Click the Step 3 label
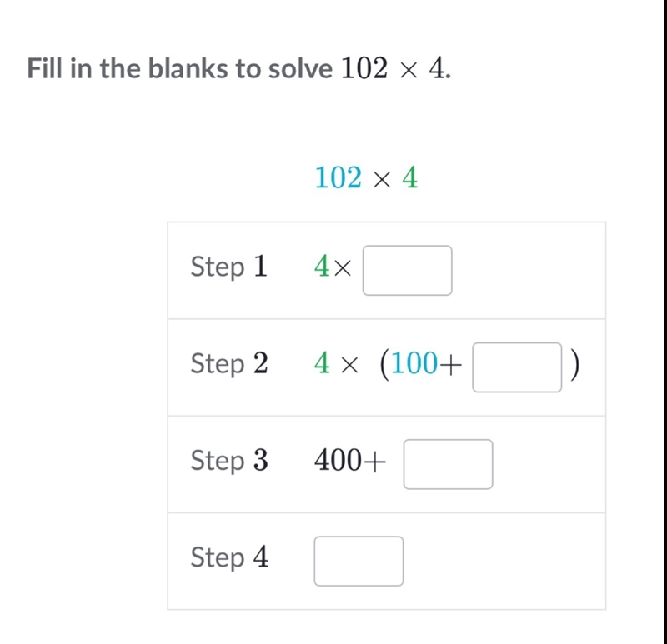 229,461
